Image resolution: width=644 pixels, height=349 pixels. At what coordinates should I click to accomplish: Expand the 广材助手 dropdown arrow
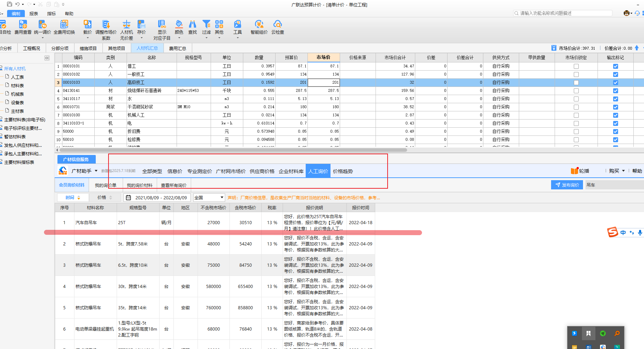(x=96, y=171)
